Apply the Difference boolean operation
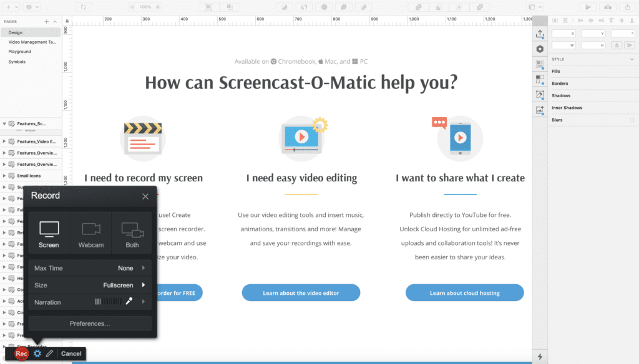This screenshot has width=639, height=364. click(480, 7)
